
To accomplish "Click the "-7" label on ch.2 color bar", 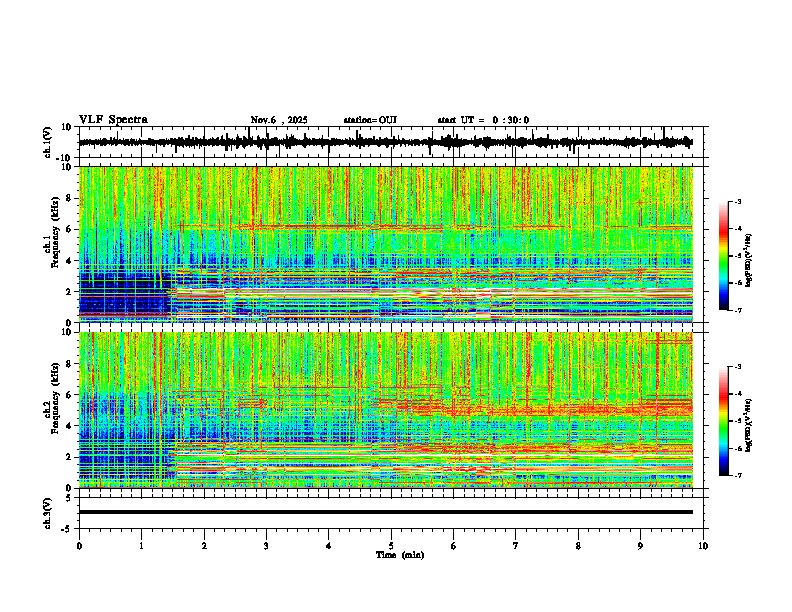I will 737,475.
